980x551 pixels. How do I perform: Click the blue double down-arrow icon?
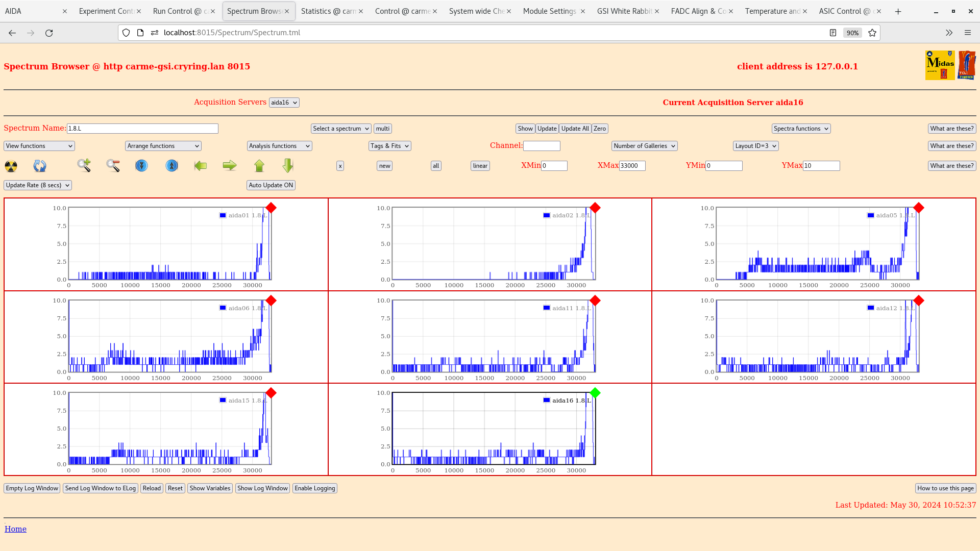tap(141, 166)
